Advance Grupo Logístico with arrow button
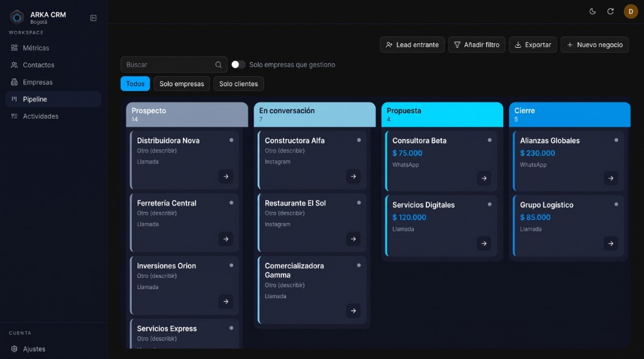 pyautogui.click(x=611, y=243)
